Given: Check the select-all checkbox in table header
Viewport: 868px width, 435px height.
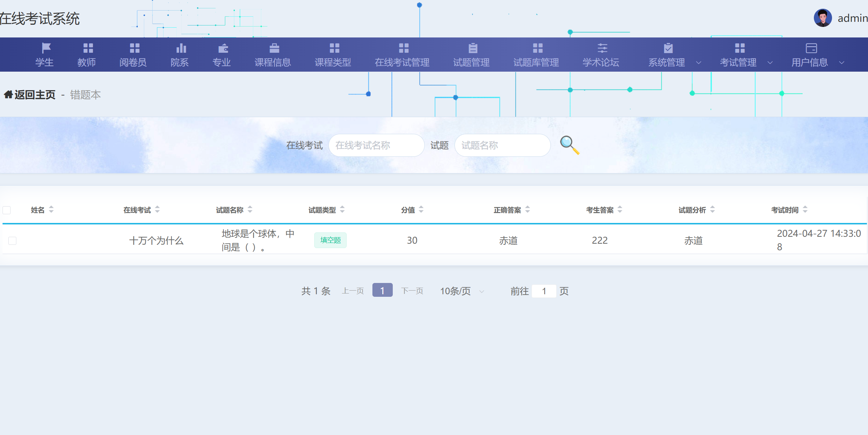Looking at the screenshot, I should coord(6,209).
